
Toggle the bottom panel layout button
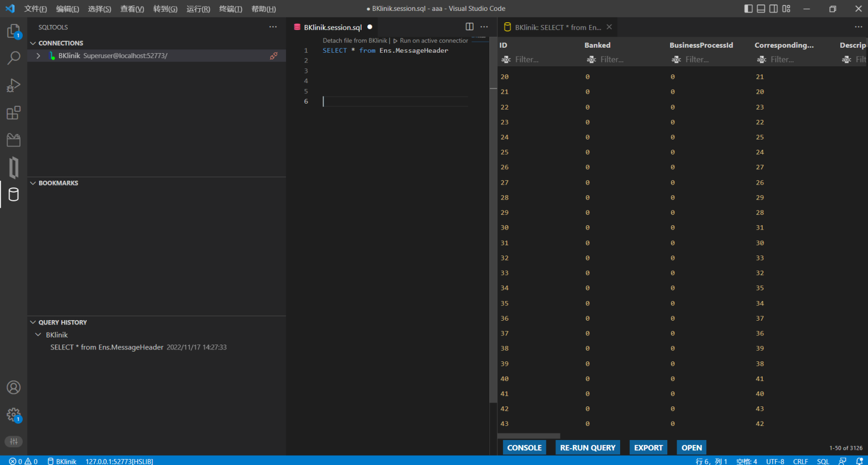click(x=761, y=9)
